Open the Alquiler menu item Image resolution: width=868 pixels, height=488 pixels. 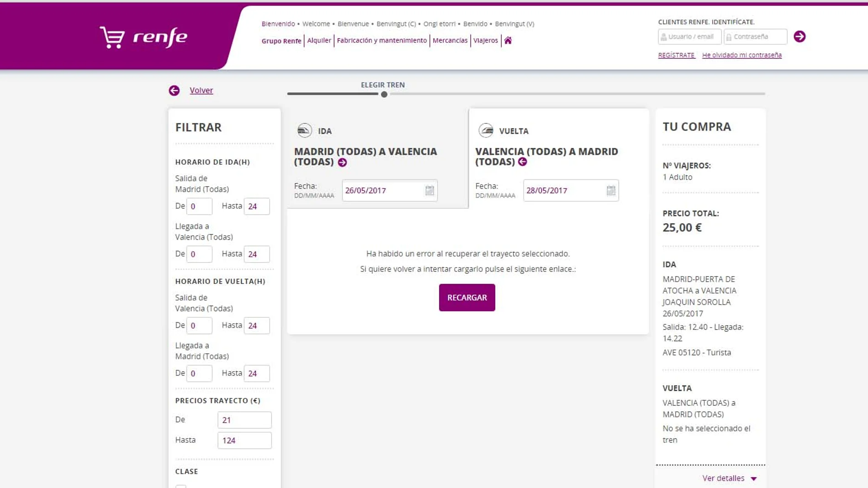[319, 40]
